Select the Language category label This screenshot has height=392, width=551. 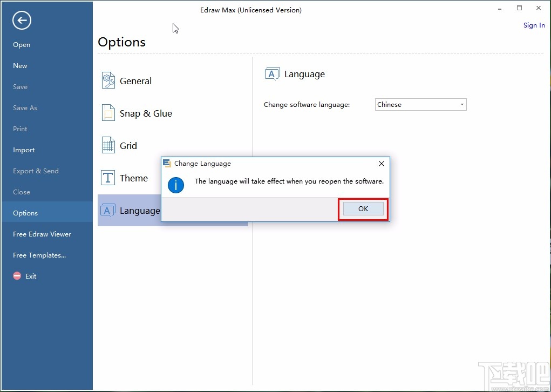pyautogui.click(x=140, y=211)
